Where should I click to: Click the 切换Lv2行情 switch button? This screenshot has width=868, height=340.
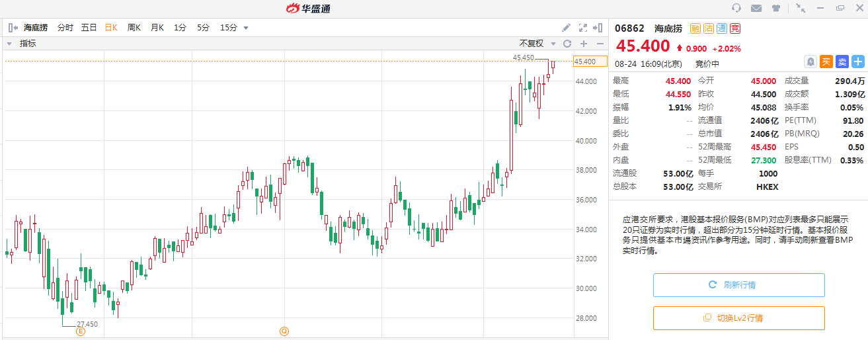(x=739, y=318)
